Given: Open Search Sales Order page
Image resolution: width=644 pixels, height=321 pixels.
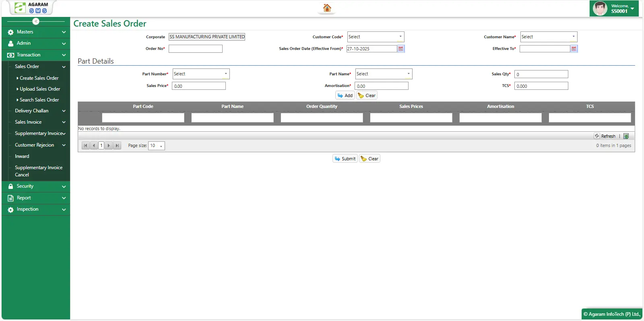Looking at the screenshot, I should (39, 100).
